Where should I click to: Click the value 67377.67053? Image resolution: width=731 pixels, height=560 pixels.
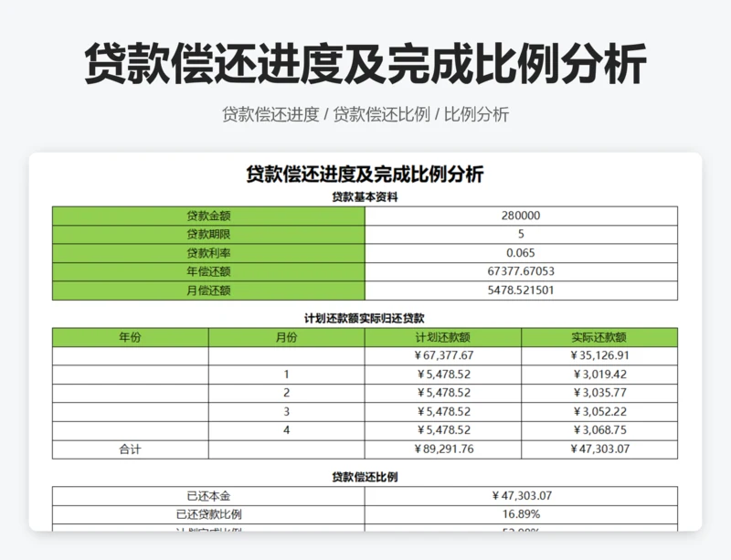521,272
